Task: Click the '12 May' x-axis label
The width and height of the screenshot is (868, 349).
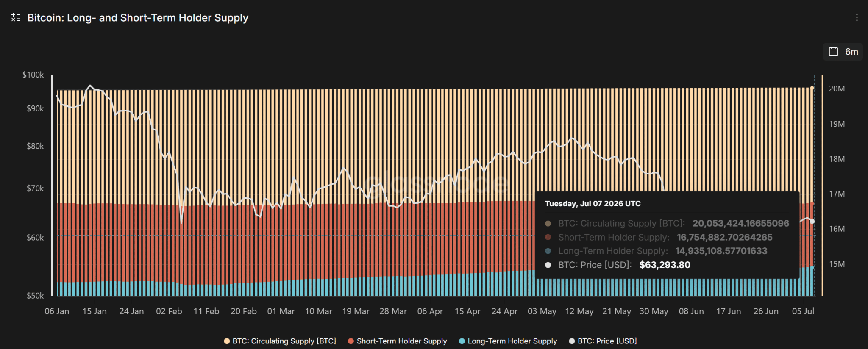Action: click(579, 311)
